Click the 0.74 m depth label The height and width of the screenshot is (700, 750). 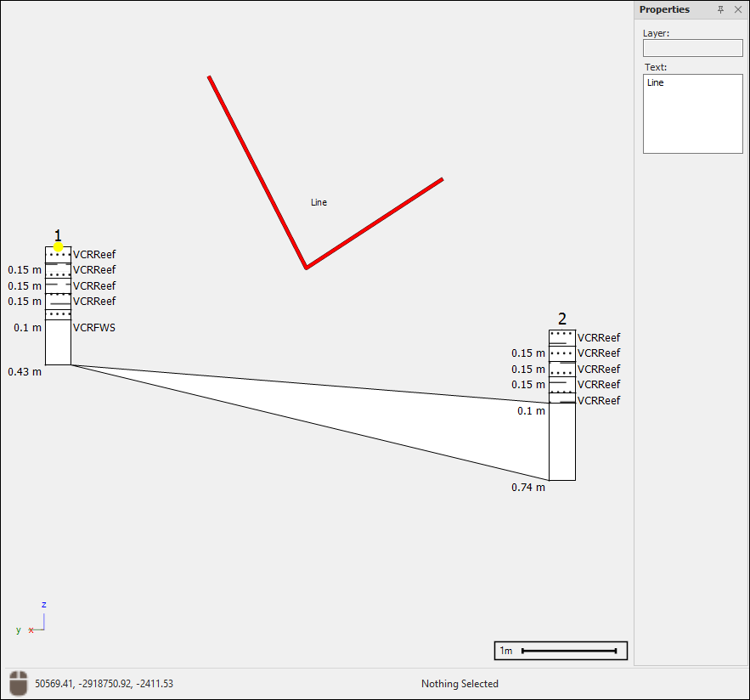tap(528, 487)
